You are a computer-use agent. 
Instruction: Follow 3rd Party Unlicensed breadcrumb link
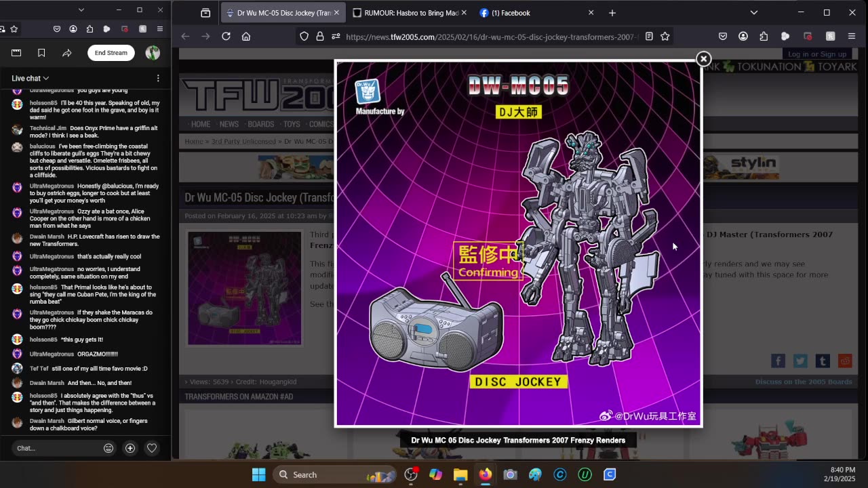click(x=244, y=142)
